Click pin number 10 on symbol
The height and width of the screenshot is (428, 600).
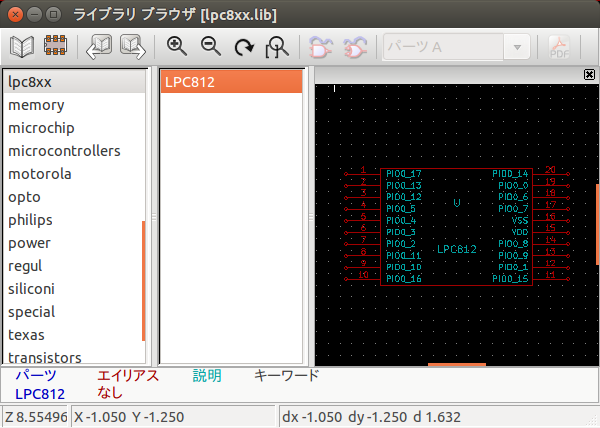pyautogui.click(x=363, y=274)
